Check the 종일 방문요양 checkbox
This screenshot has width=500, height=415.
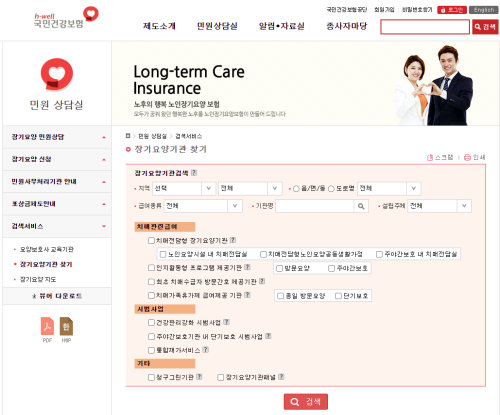[x=280, y=296]
